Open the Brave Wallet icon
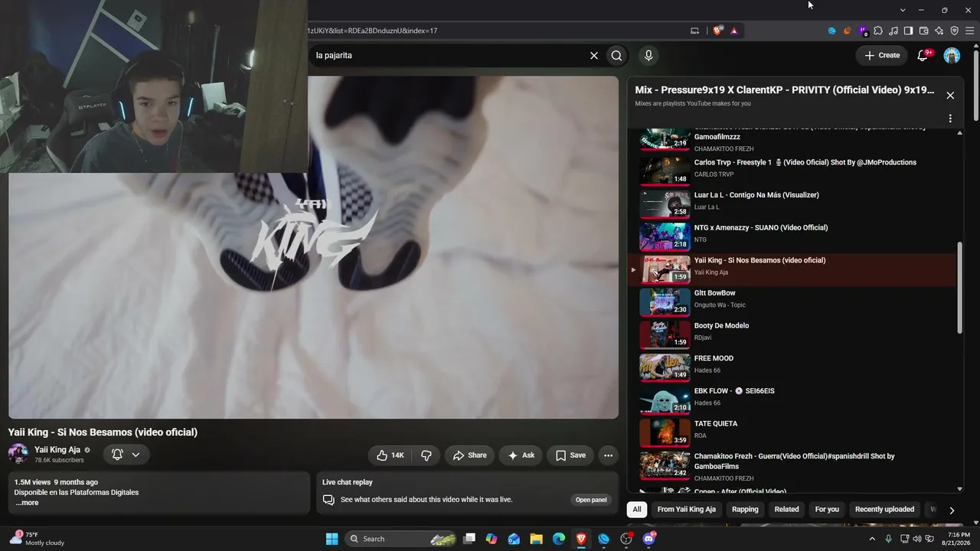Image resolution: width=980 pixels, height=551 pixels. [x=924, y=31]
